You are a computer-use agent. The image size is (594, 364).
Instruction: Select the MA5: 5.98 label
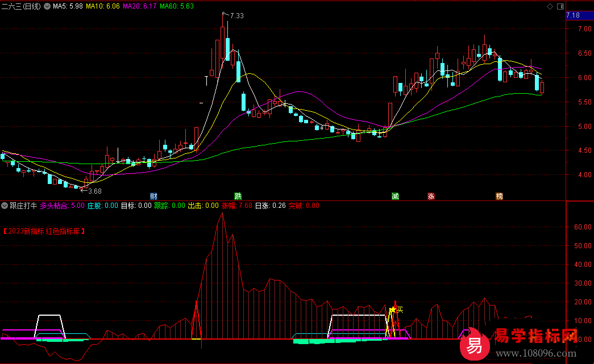(x=68, y=6)
